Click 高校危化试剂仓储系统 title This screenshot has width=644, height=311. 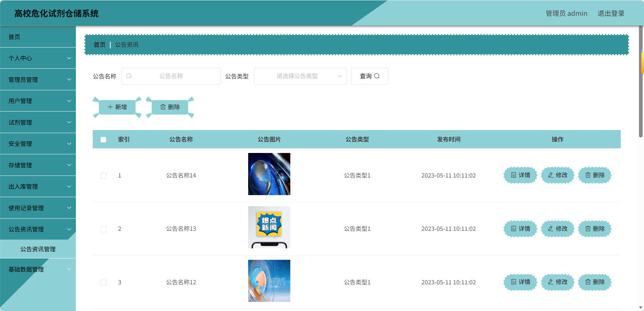56,13
